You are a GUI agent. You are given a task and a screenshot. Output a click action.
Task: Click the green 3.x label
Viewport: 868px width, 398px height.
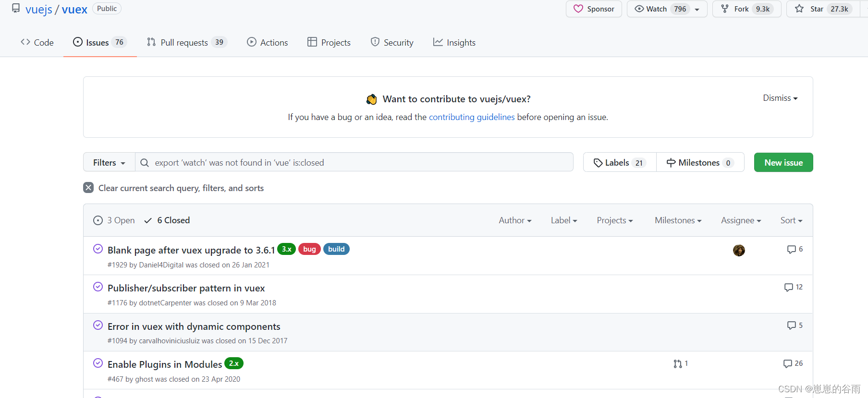pyautogui.click(x=287, y=249)
